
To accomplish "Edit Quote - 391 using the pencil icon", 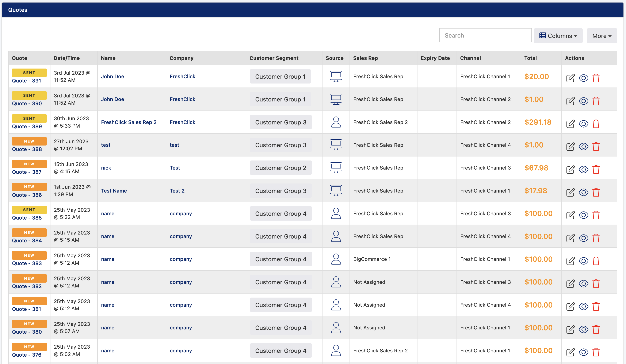I will coord(570,78).
